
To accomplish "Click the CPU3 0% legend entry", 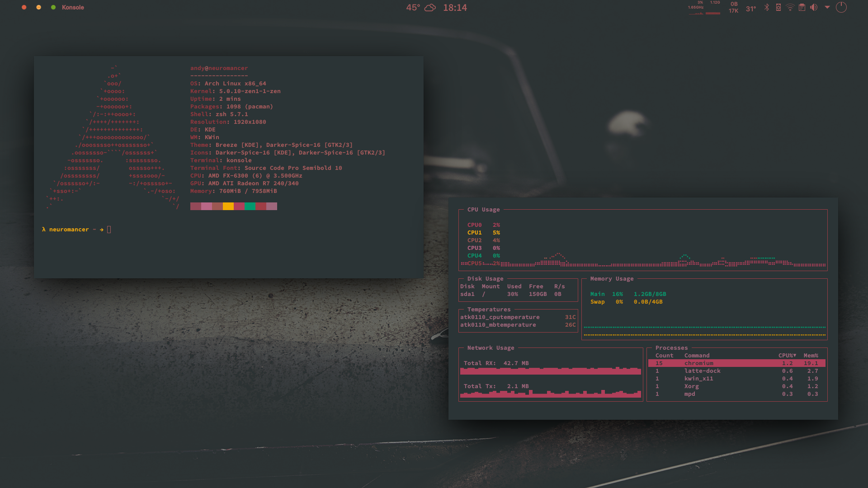I will [x=484, y=248].
